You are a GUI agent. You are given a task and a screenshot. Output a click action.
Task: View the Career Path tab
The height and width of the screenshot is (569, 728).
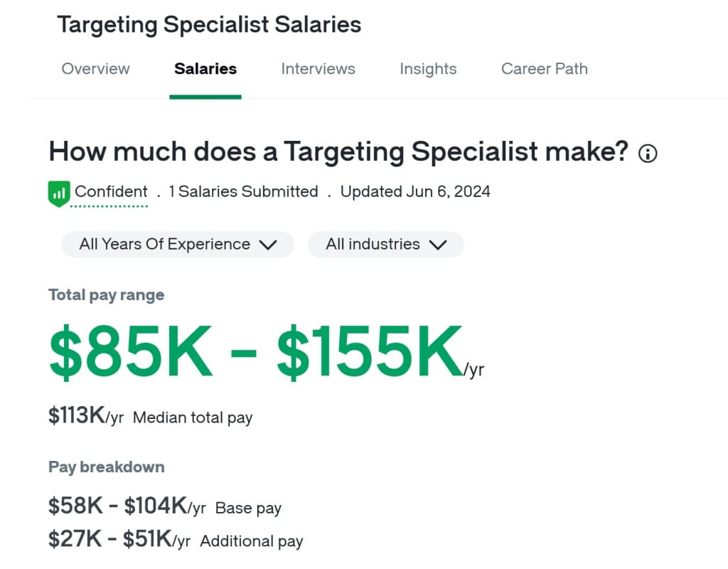[x=544, y=69]
